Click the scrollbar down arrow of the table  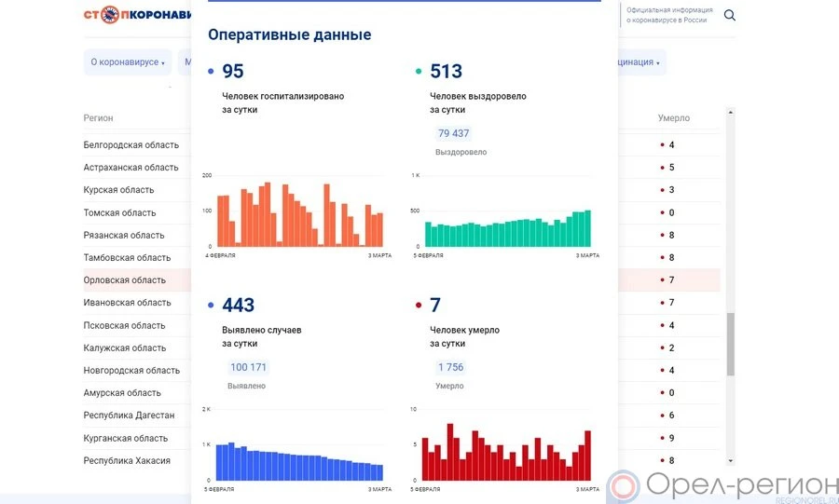click(730, 460)
